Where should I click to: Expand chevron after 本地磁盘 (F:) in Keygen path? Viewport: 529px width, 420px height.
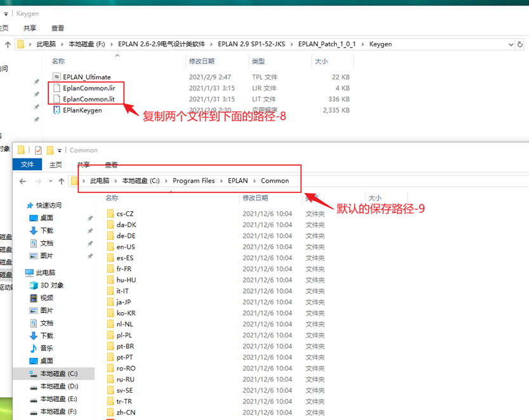tap(112, 44)
